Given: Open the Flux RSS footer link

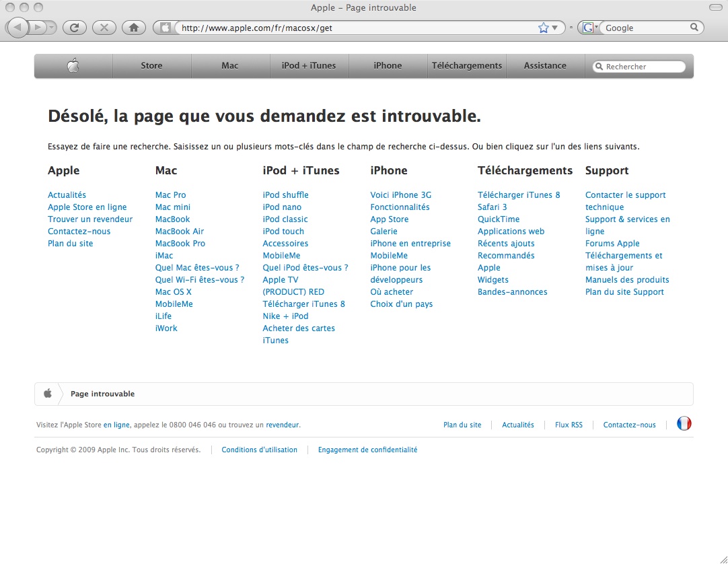Looking at the screenshot, I should 569,425.
